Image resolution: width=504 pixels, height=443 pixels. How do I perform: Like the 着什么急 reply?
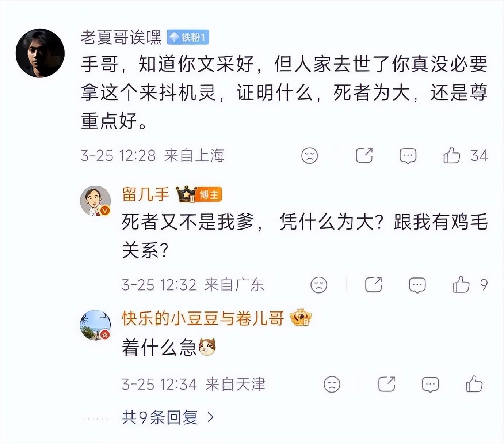[474, 383]
